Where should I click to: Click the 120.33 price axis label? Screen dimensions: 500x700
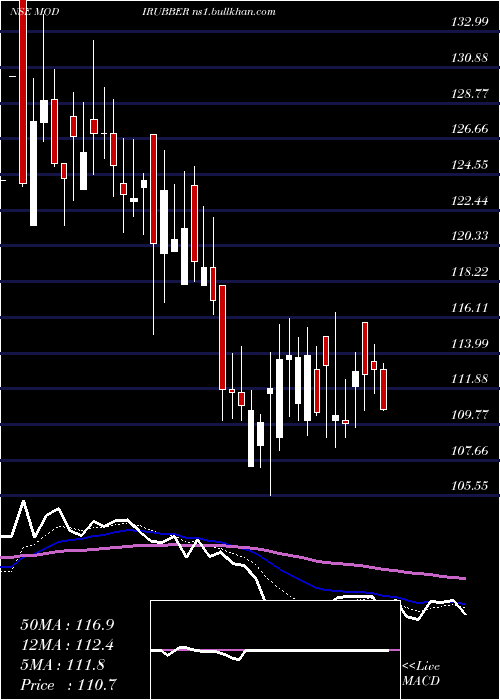tap(470, 236)
